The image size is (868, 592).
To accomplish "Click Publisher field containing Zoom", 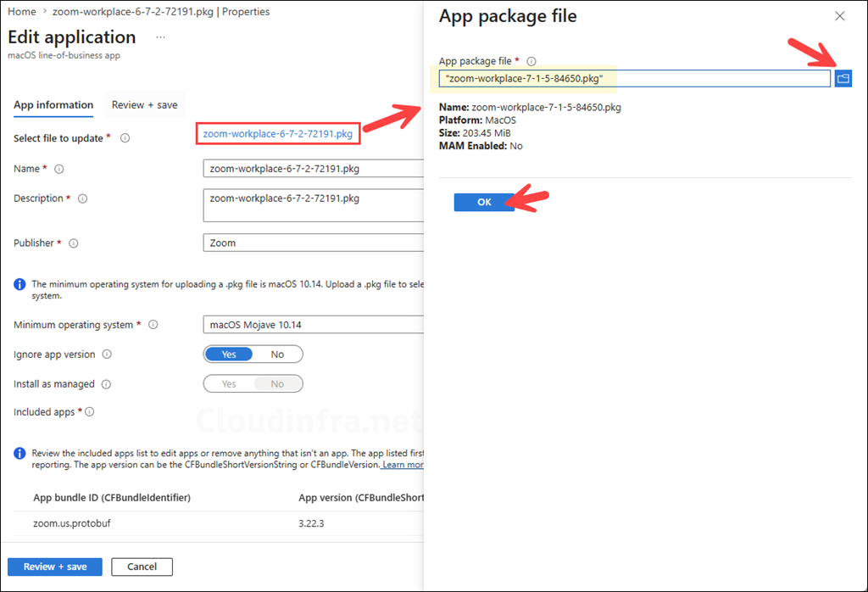I will [x=314, y=243].
